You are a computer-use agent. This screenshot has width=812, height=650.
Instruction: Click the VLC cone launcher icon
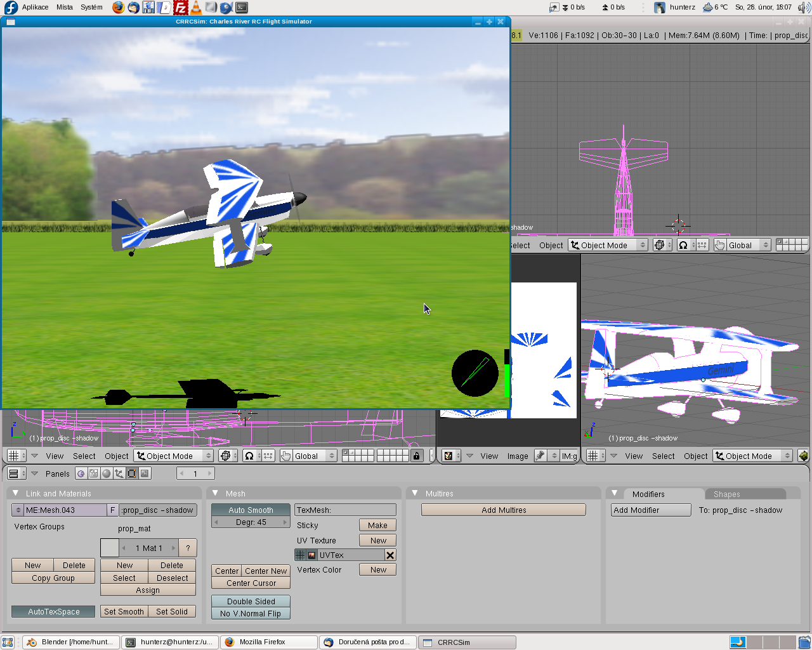(x=195, y=8)
